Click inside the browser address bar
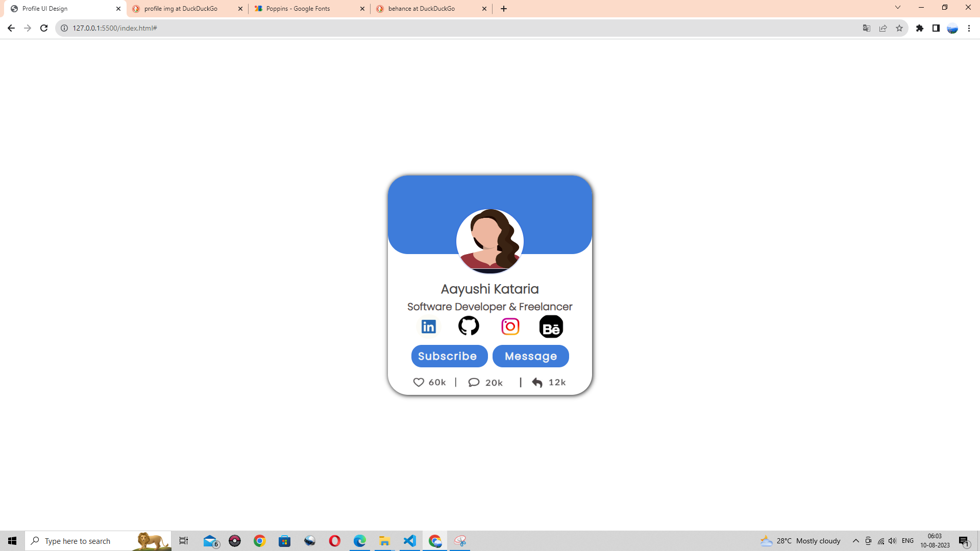 pyautogui.click(x=204, y=28)
